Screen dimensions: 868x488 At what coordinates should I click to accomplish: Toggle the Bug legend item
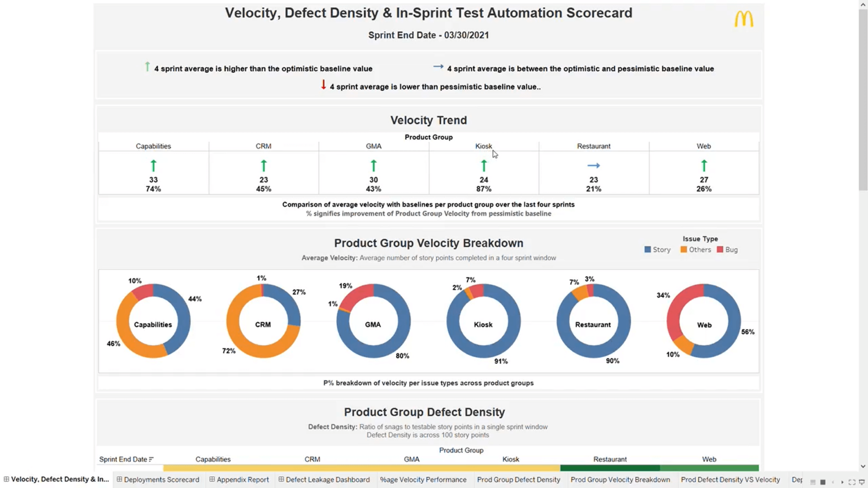[727, 249]
